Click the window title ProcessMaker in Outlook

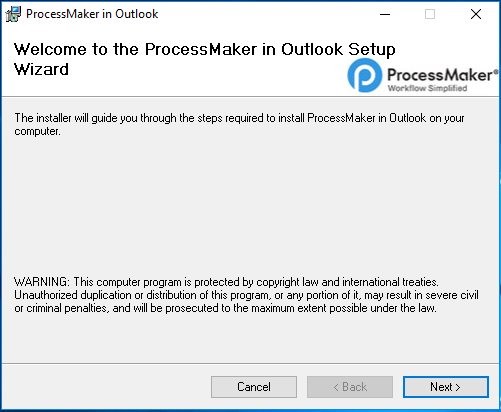tap(92, 14)
